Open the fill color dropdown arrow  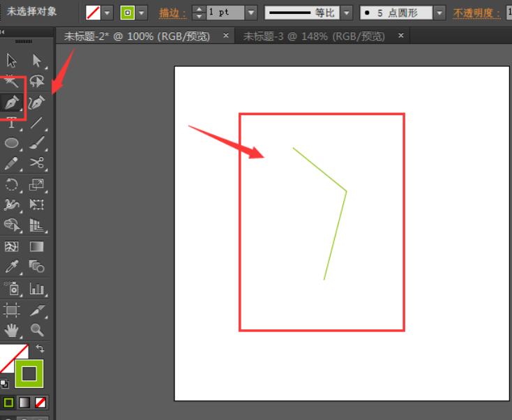click(x=107, y=13)
